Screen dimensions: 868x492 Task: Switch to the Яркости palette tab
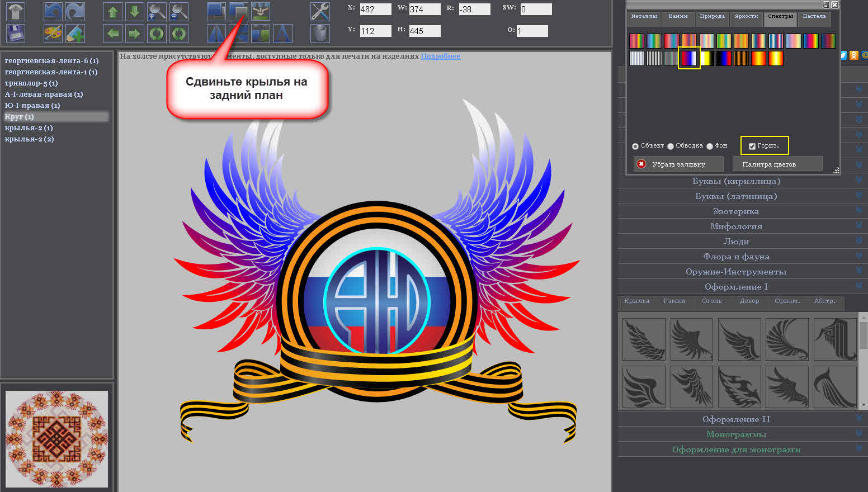746,18
